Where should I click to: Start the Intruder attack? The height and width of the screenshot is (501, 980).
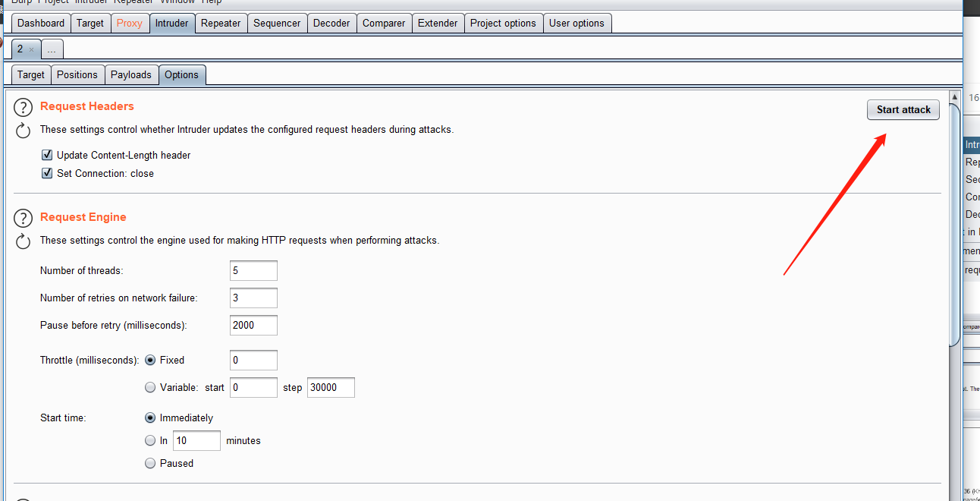click(903, 109)
